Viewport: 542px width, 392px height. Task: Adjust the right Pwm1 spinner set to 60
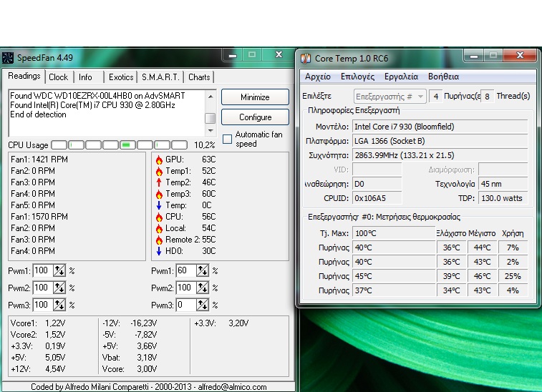[203, 271]
